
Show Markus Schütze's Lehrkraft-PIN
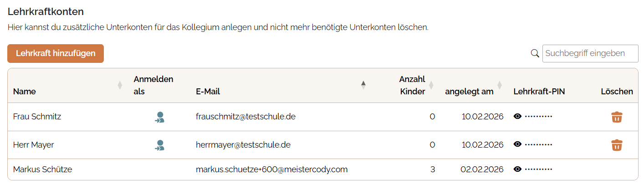(x=517, y=169)
